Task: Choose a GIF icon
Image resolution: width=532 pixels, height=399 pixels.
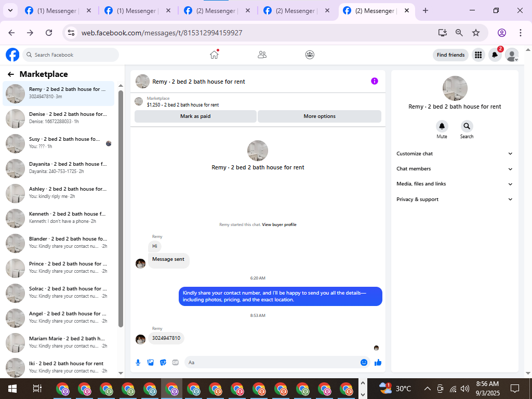Action: [x=176, y=363]
